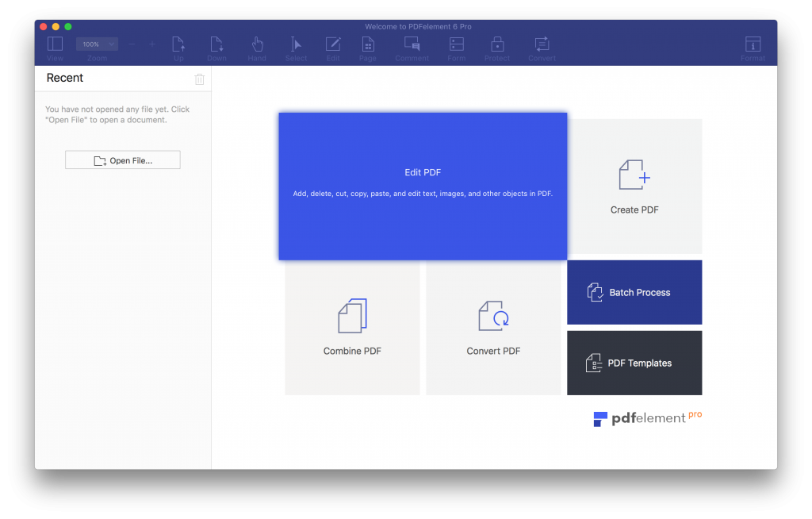Open the Edit mode icon
This screenshot has width=812, height=519.
(x=333, y=46)
